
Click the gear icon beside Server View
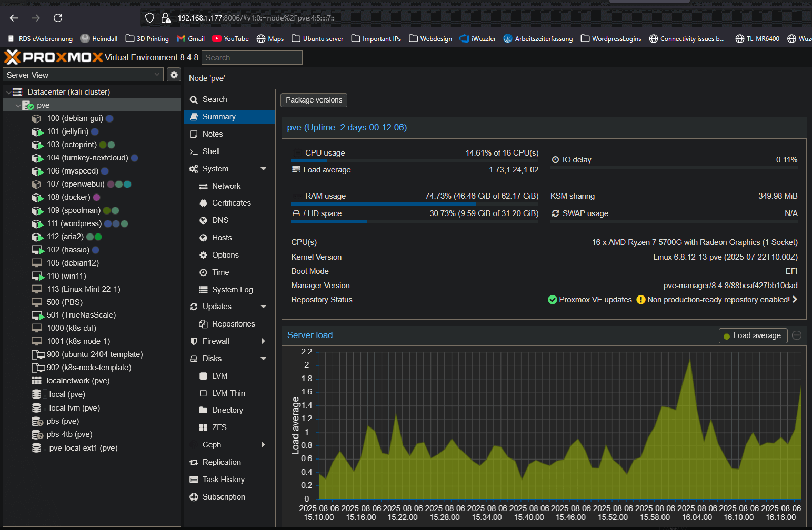pos(174,75)
